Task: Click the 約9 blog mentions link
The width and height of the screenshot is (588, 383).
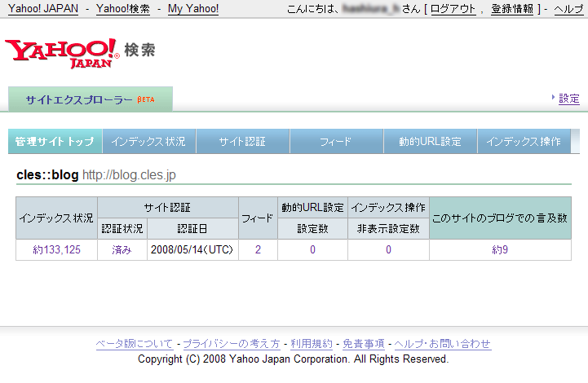Action: coord(500,249)
